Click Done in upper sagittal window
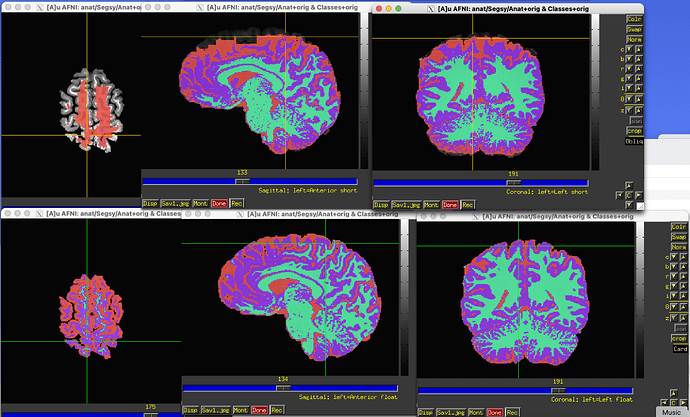Screen dimensions: 690x417 click(219, 203)
